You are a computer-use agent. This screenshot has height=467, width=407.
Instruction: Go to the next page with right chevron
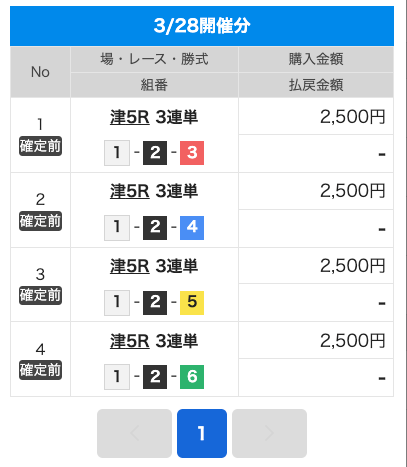pos(269,433)
